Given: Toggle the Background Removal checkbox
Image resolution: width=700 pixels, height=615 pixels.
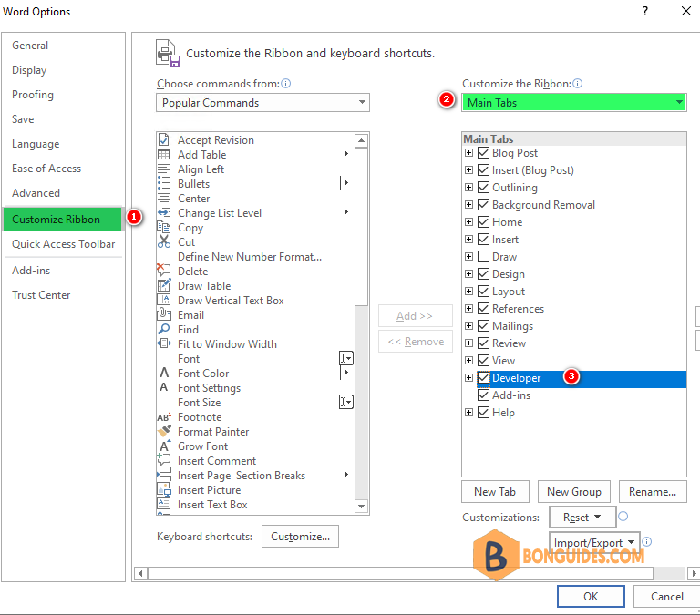Looking at the screenshot, I should [483, 205].
